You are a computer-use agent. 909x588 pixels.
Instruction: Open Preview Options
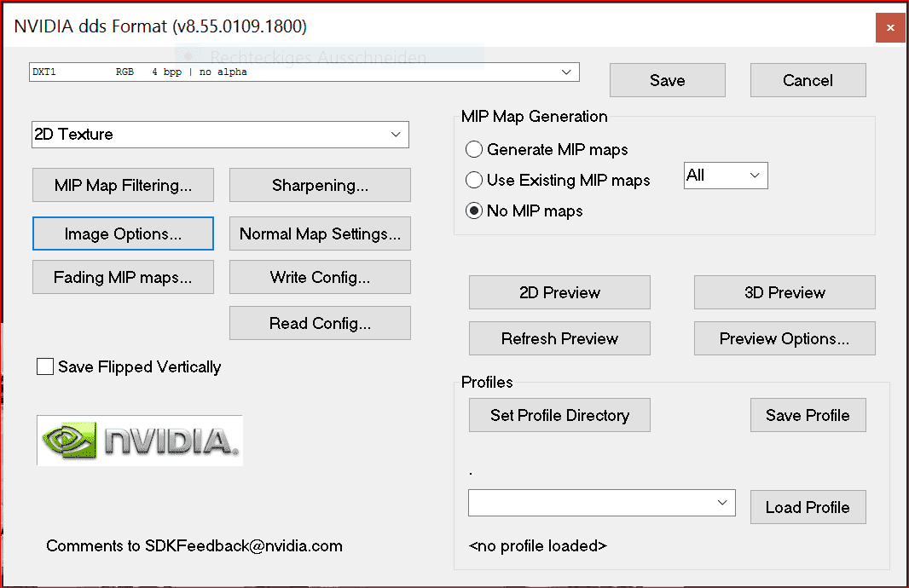point(785,338)
